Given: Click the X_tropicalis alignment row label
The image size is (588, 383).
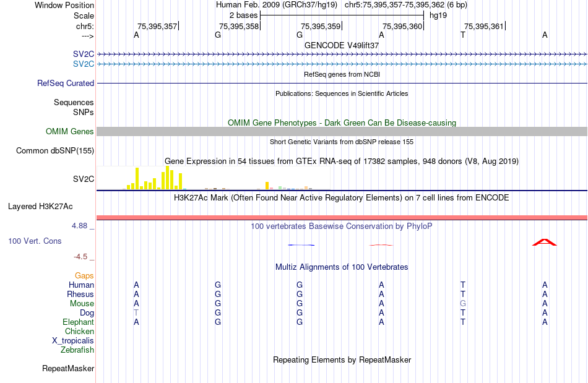Looking at the screenshot, I should (x=73, y=341).
